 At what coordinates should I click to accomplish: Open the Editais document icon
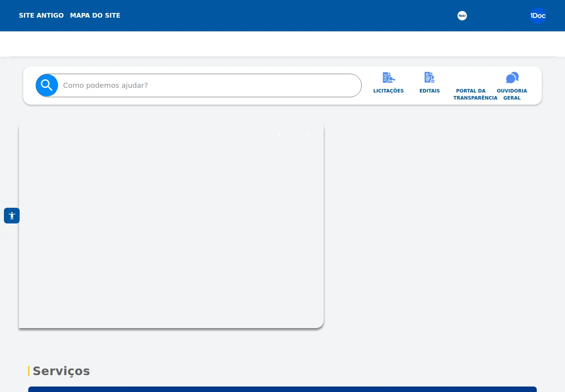[430, 78]
